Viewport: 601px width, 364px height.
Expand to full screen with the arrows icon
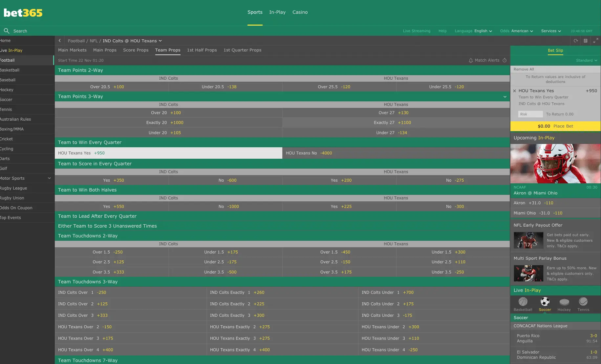tap(595, 41)
